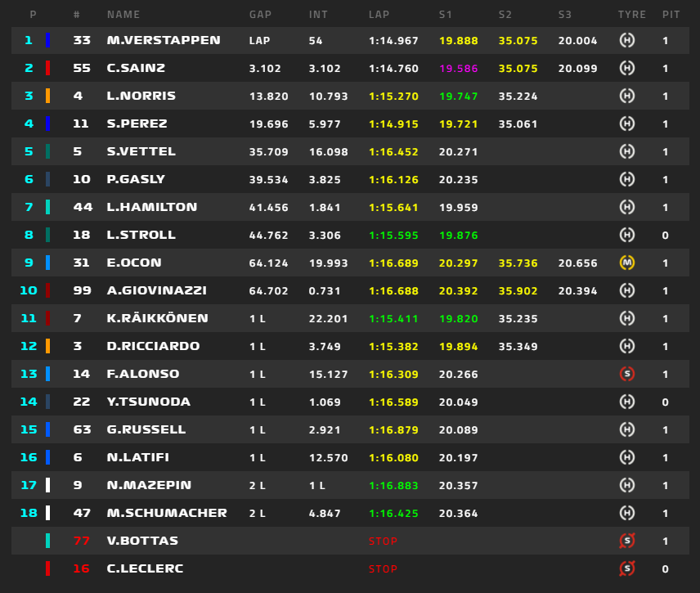The height and width of the screenshot is (593, 700).
Task: Click Verstappen's hard tyre icon
Action: click(x=627, y=41)
